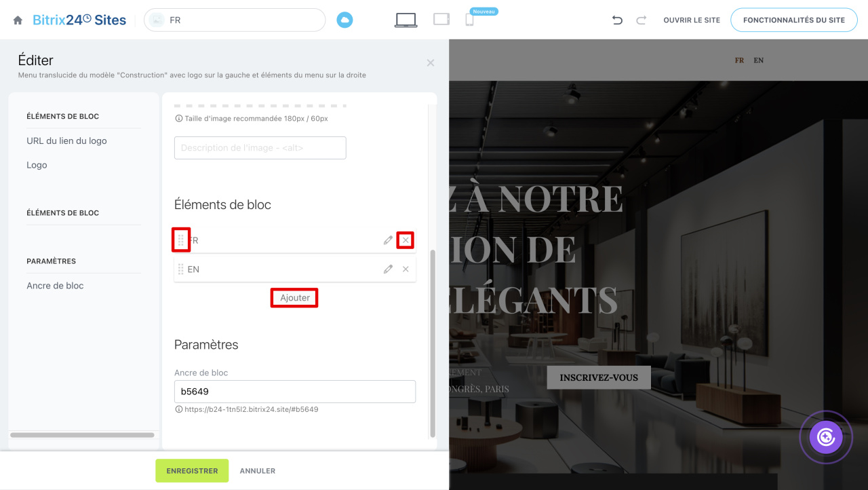Open the CoPilot assistant purple button

826,437
